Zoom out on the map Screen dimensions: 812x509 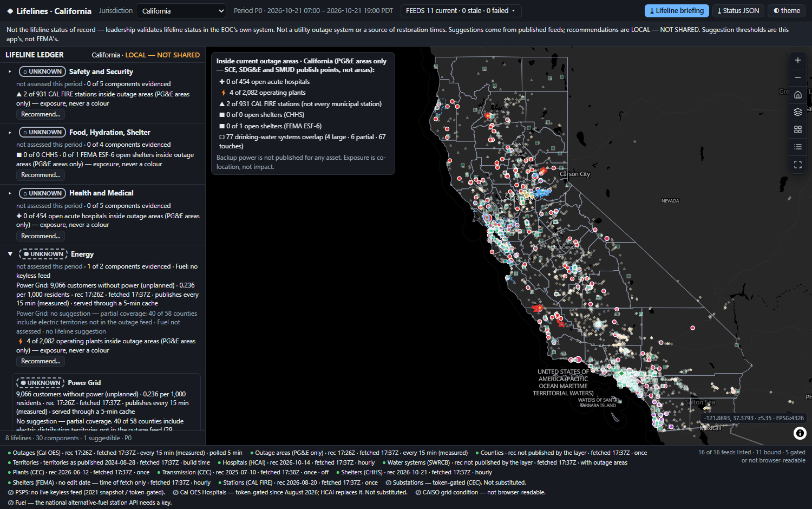797,77
